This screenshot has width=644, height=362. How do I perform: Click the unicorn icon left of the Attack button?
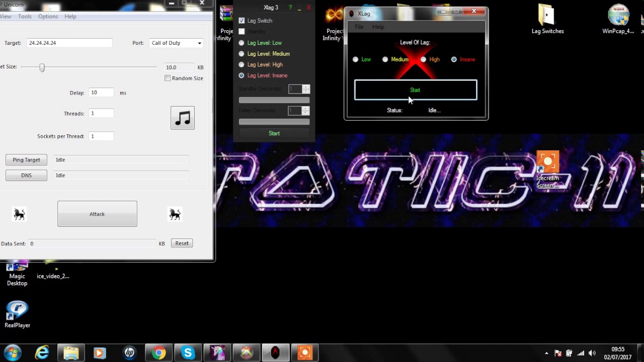(x=19, y=215)
